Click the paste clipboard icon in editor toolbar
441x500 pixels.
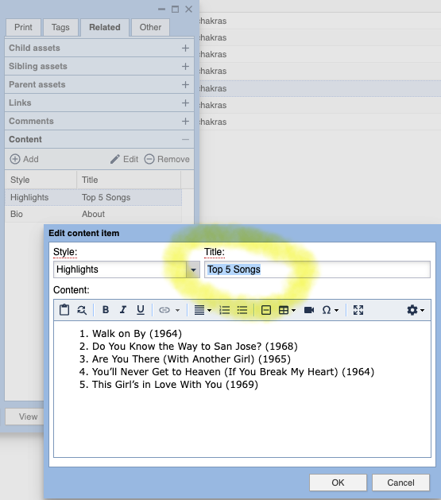64,310
